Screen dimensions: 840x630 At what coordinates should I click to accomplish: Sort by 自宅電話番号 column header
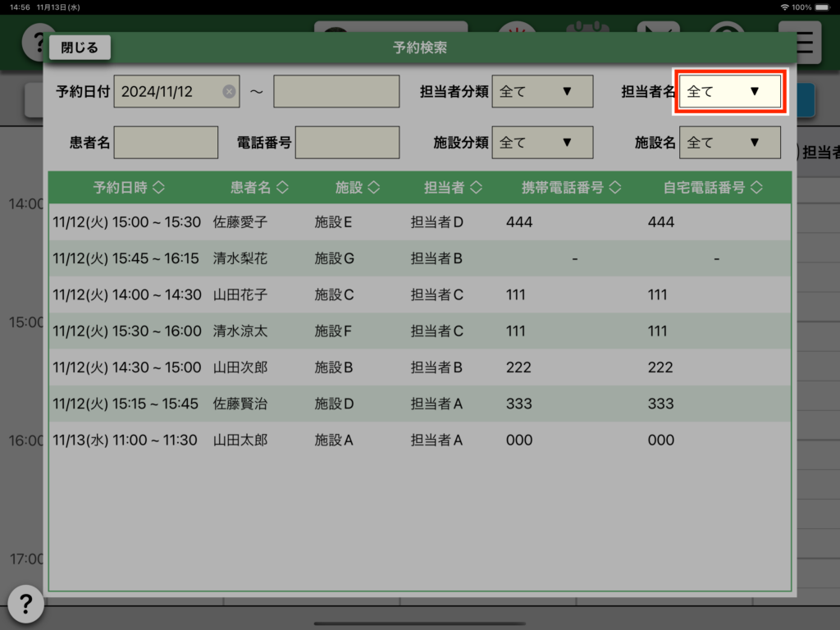[x=713, y=188]
